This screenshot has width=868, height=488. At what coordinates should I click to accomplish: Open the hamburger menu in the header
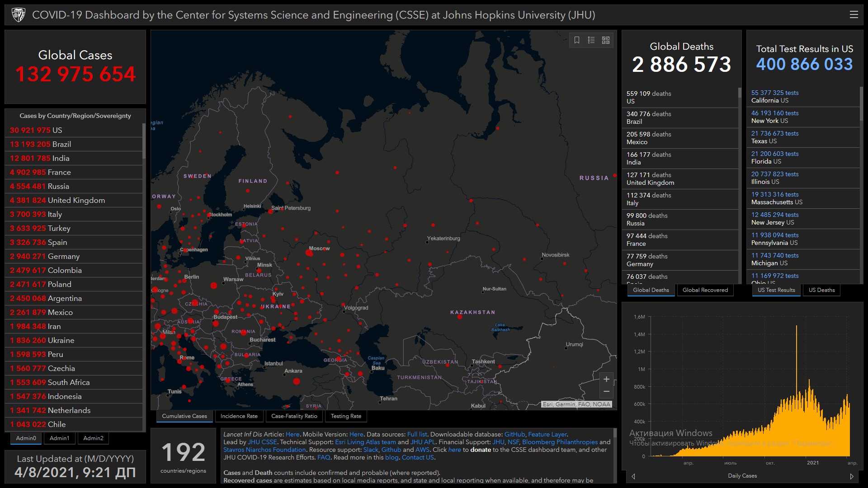854,15
